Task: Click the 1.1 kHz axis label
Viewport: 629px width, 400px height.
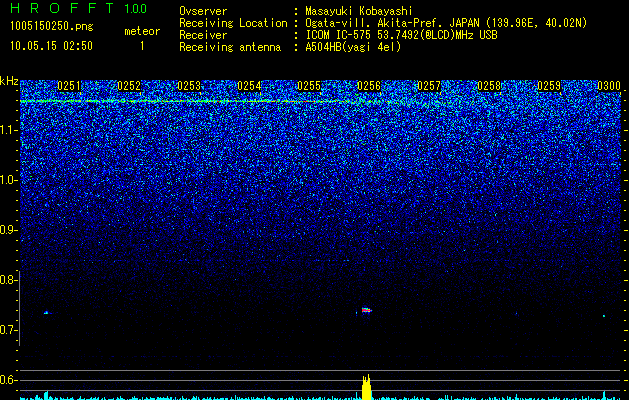Action: tap(9, 130)
